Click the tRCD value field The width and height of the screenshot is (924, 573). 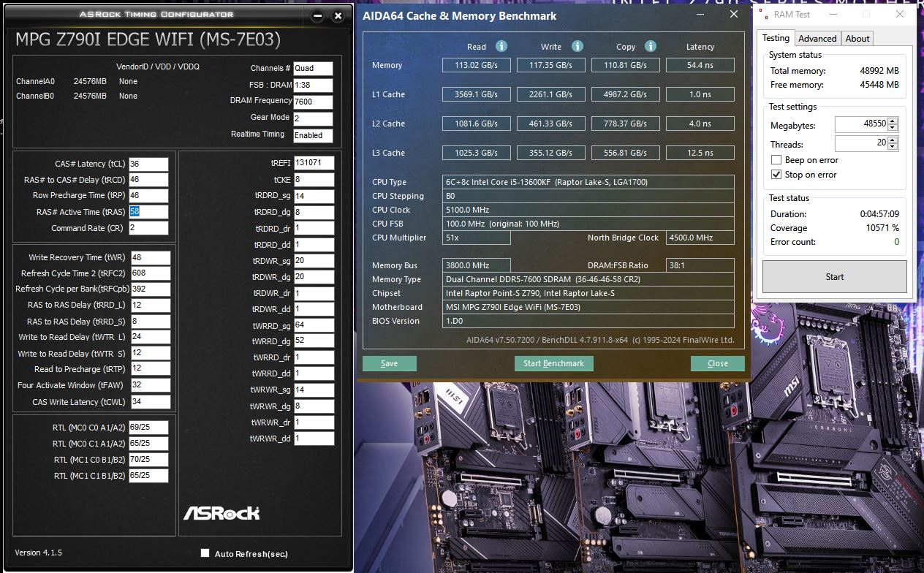148,180
